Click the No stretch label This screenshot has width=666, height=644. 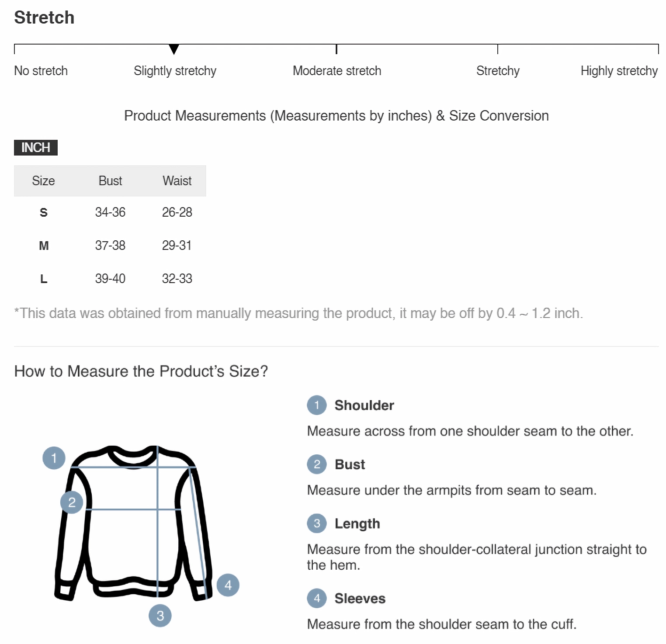[41, 71]
